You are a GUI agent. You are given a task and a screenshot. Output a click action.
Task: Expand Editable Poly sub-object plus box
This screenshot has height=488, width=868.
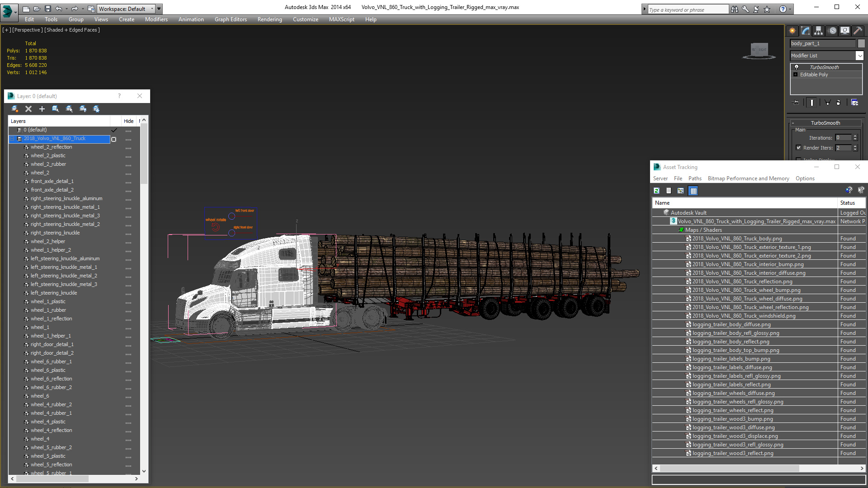796,75
